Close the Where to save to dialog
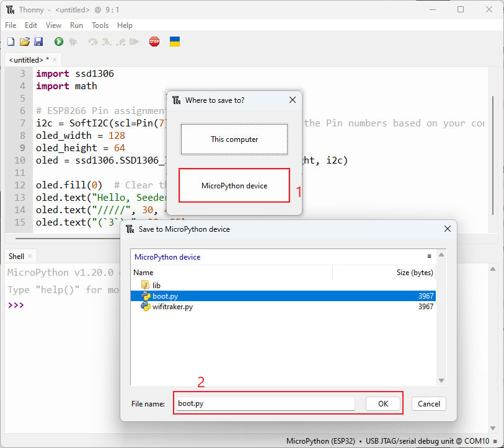Screen dimensions: 504x448 pos(293,100)
